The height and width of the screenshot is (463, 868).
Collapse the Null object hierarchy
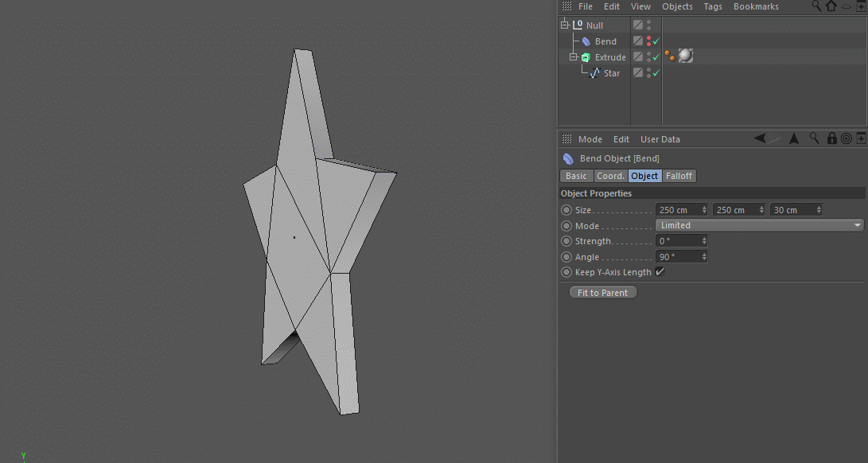pyautogui.click(x=565, y=25)
